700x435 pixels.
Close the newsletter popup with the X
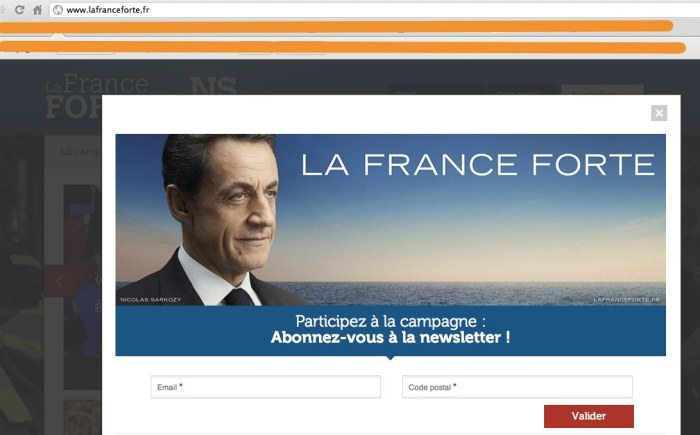click(x=659, y=113)
